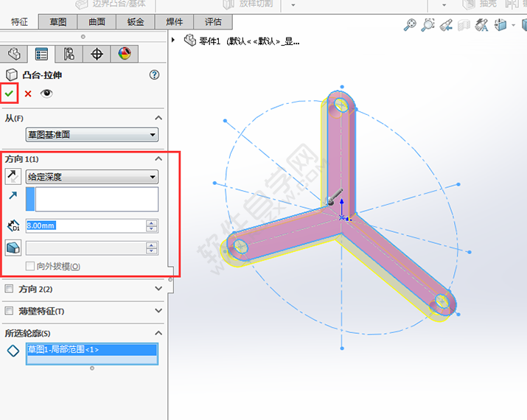The image size is (527, 420).
Task: Select 草图1-局部范围<1> in contours list
Action: pos(91,349)
